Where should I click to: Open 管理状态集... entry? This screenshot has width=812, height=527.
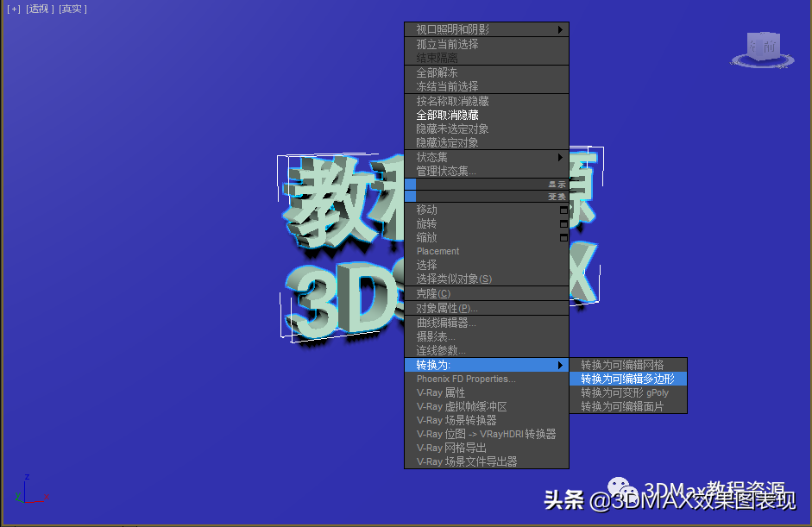tap(487, 171)
